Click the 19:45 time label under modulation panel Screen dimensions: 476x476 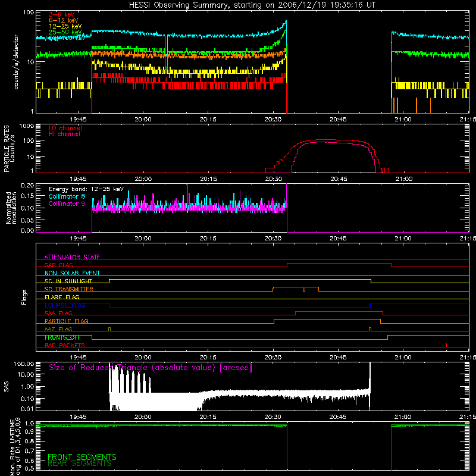coord(79,239)
